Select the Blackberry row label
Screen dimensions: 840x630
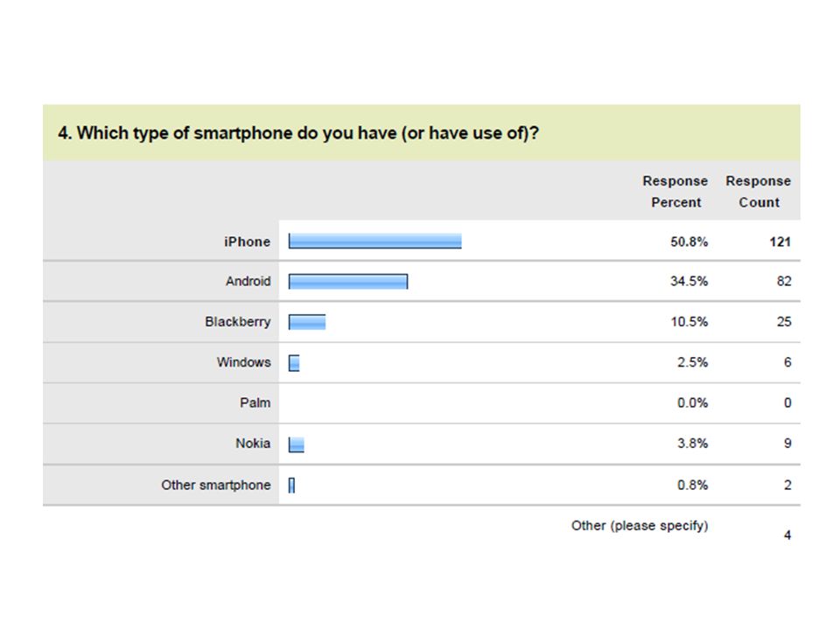point(238,321)
